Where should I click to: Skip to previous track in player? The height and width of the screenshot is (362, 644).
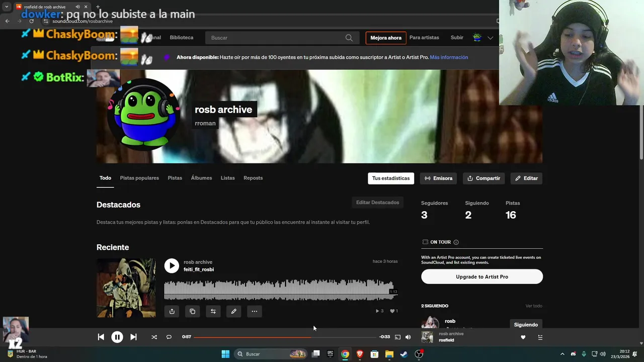point(101,337)
